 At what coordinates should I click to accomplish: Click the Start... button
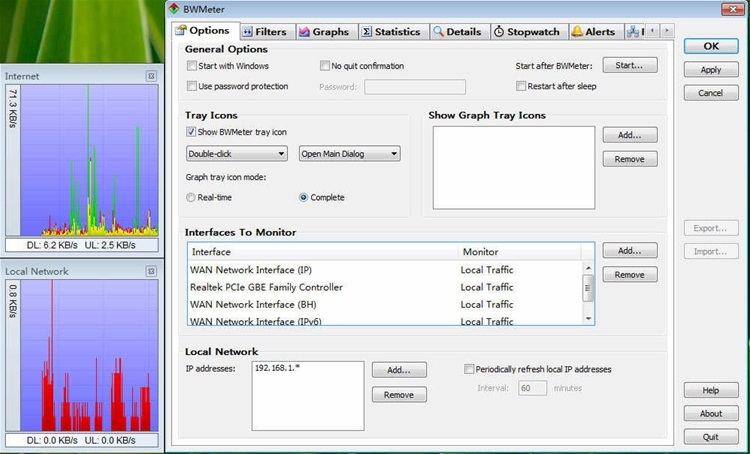point(630,65)
